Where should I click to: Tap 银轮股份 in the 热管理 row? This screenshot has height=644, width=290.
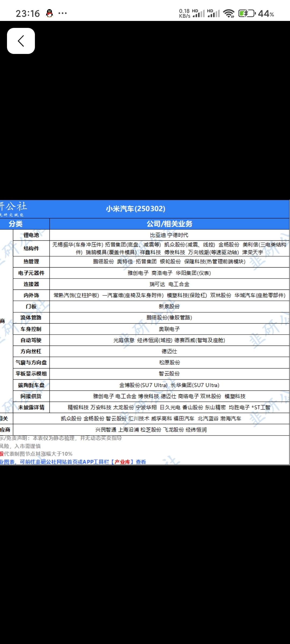pos(170,262)
